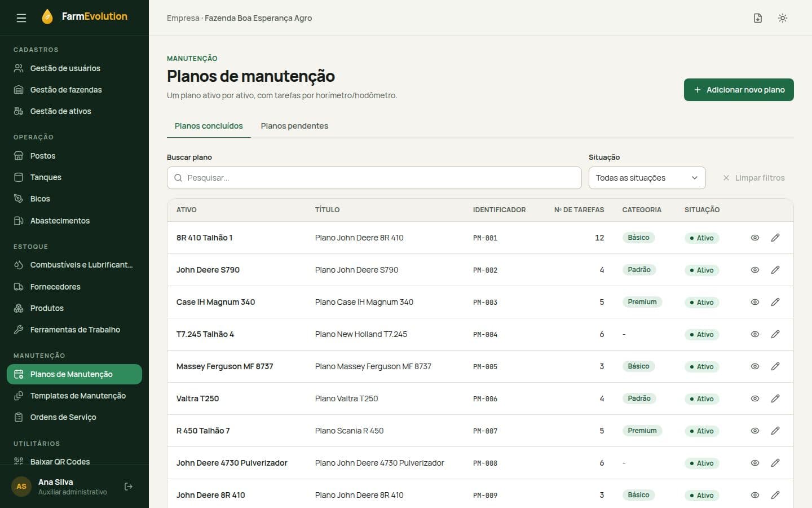Sort by Nº de Tarefas column header
This screenshot has width=812, height=508.
click(x=579, y=210)
